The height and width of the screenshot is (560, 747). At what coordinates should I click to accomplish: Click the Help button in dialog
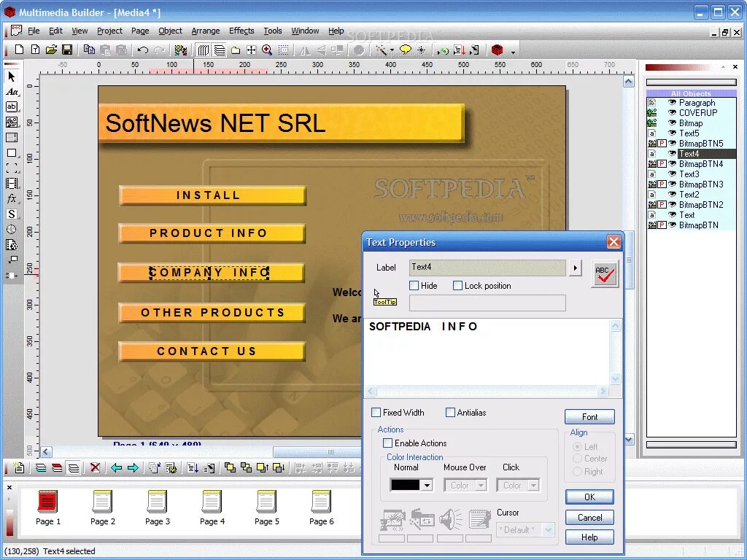tap(589, 537)
